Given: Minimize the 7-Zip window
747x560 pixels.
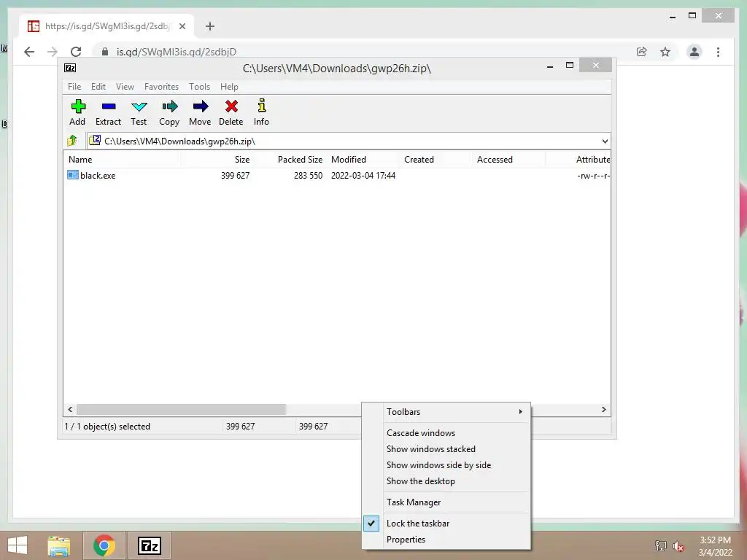Looking at the screenshot, I should point(550,66).
